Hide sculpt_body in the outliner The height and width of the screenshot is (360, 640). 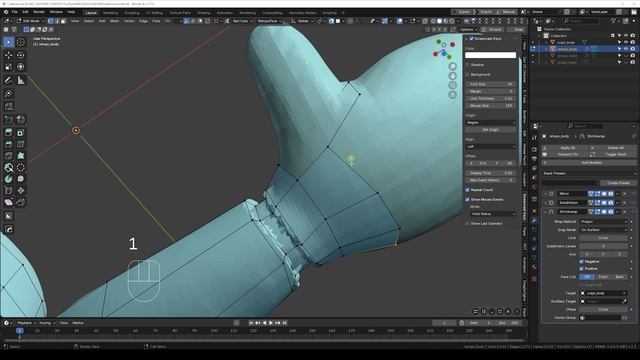tap(626, 42)
